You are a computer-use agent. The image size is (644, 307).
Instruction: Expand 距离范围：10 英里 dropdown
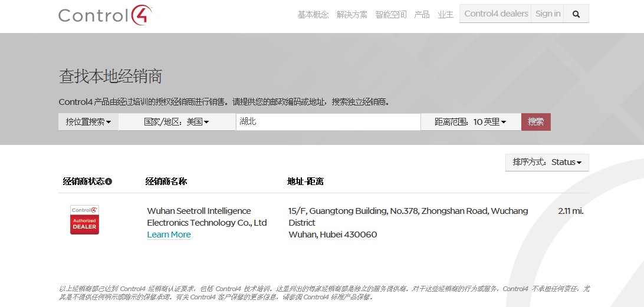[471, 122]
